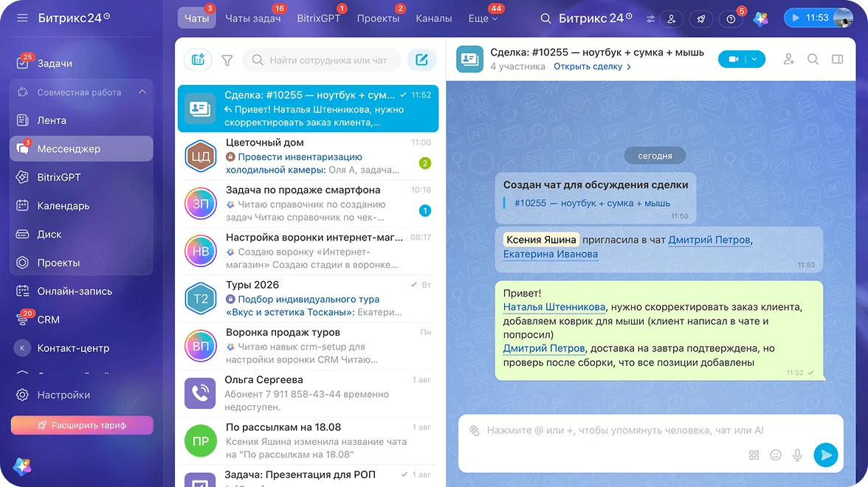
Task: Expand the Еще dropdown in the top bar
Action: 483,18
